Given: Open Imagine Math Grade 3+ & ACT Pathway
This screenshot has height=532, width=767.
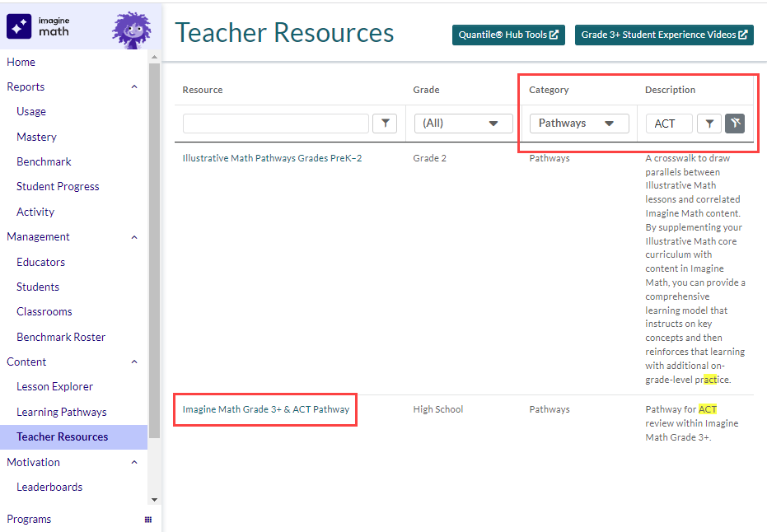Looking at the screenshot, I should click(x=265, y=409).
